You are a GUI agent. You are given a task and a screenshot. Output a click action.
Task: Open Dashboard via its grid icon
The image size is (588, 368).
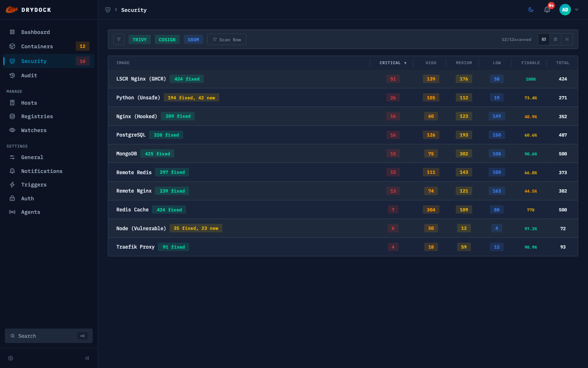pyautogui.click(x=12, y=32)
